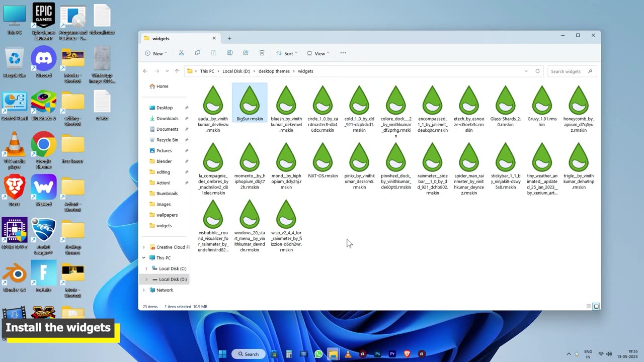
Task: Switch to large thumbnails view toggle
Action: 596,306
